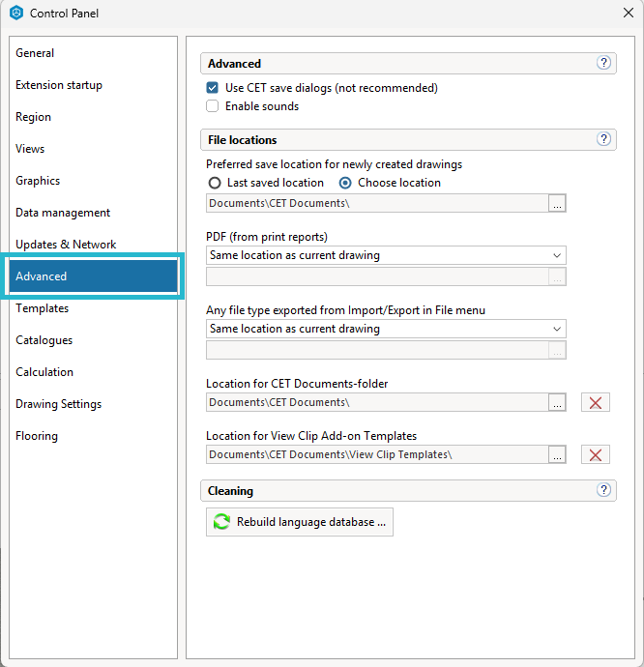Enable sounds checkbox

tap(213, 106)
